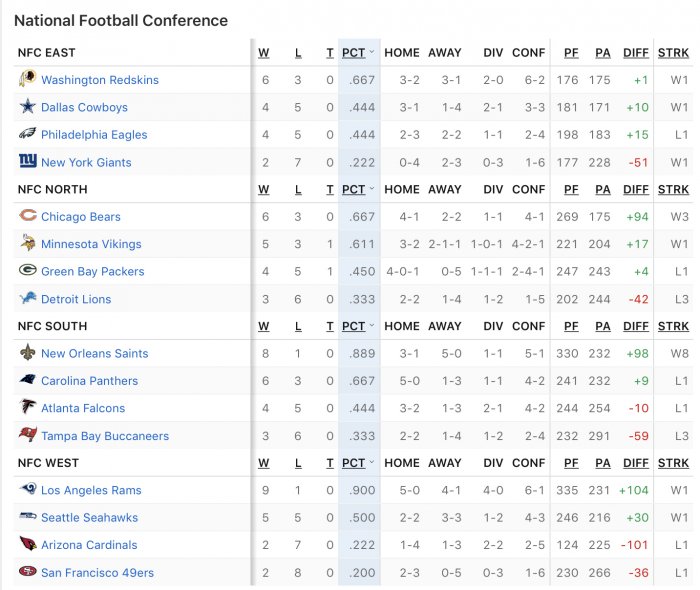Click the Chicago Bears logo icon
Screen dimensions: 700x590
[27, 216]
